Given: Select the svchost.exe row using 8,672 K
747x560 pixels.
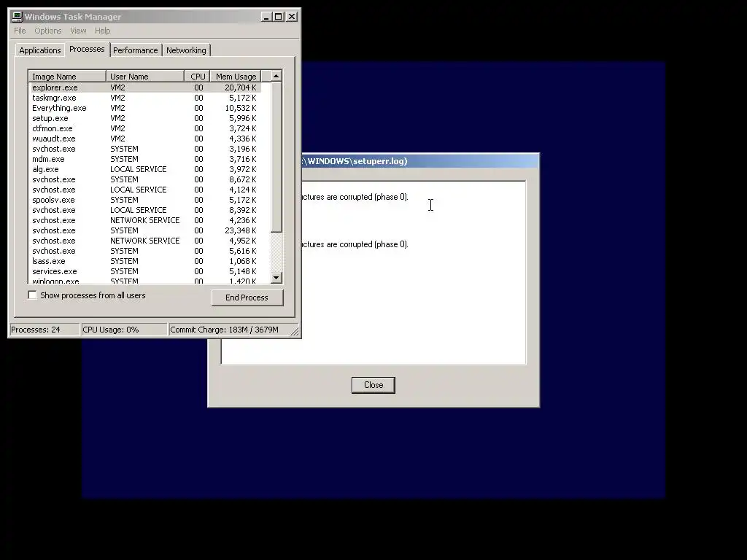Looking at the screenshot, I should (x=145, y=179).
